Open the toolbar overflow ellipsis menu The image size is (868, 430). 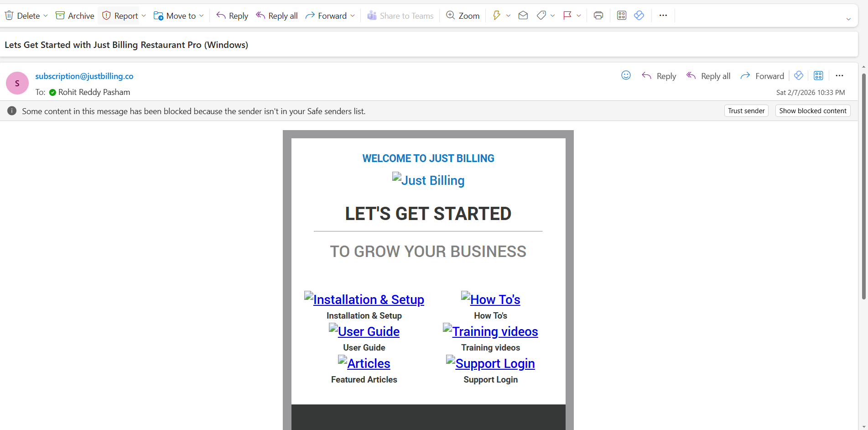[663, 16]
